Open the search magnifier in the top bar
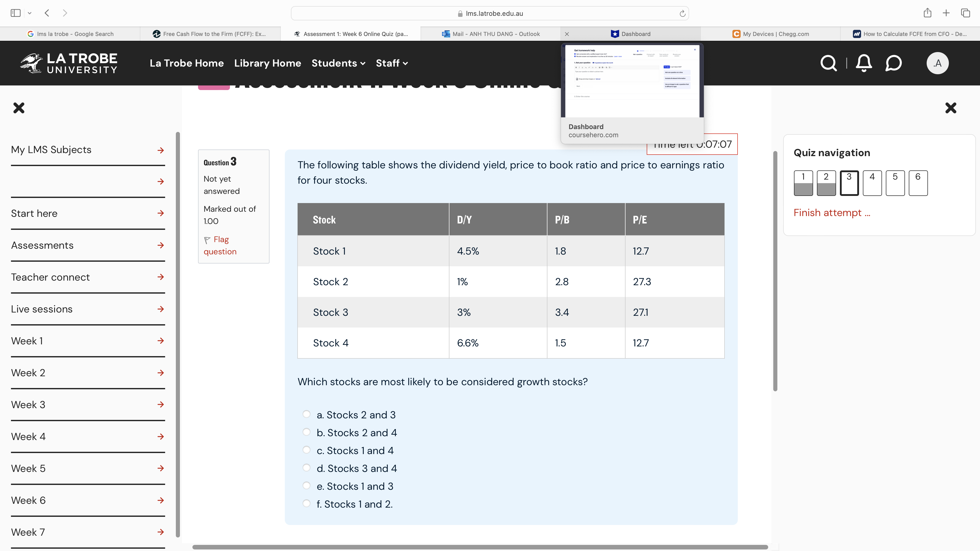The height and width of the screenshot is (551, 980). (829, 63)
